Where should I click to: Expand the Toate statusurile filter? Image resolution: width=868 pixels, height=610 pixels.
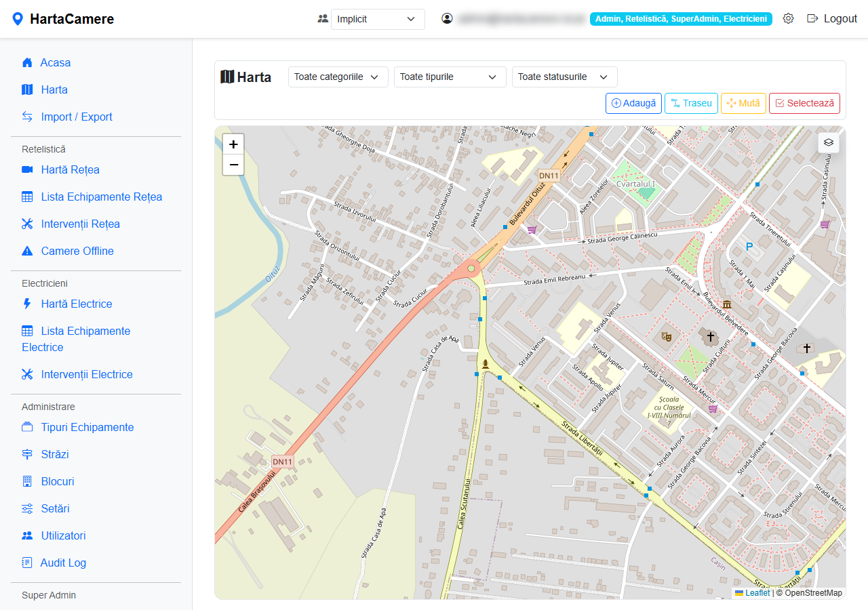[565, 77]
